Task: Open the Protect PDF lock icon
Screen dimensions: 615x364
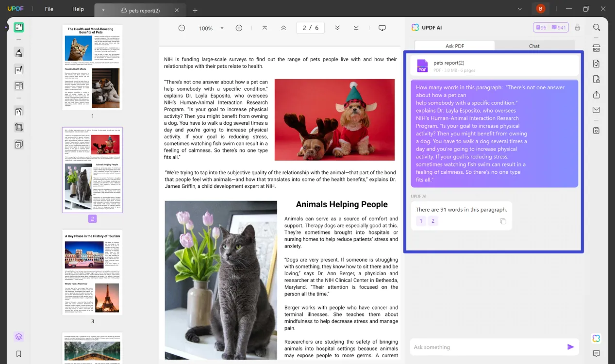Action: pyautogui.click(x=597, y=79)
